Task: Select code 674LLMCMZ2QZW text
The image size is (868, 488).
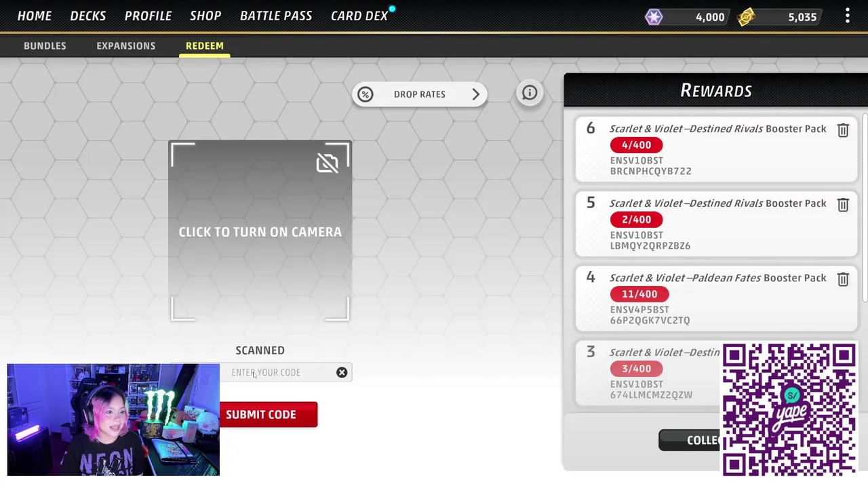Action: pyautogui.click(x=651, y=395)
